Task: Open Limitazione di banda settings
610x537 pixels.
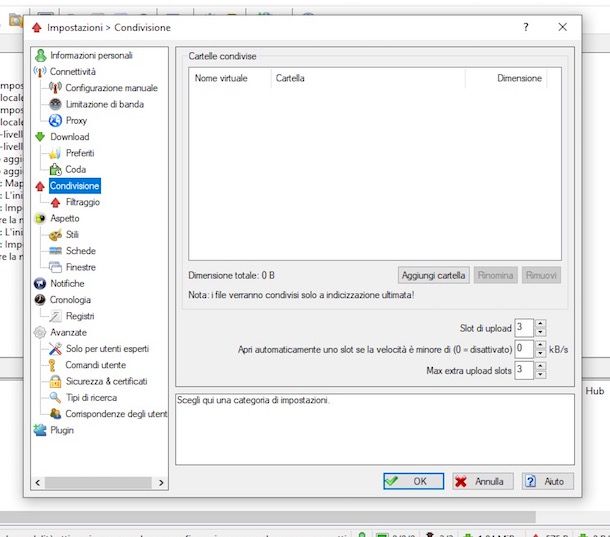Action: pos(105,105)
